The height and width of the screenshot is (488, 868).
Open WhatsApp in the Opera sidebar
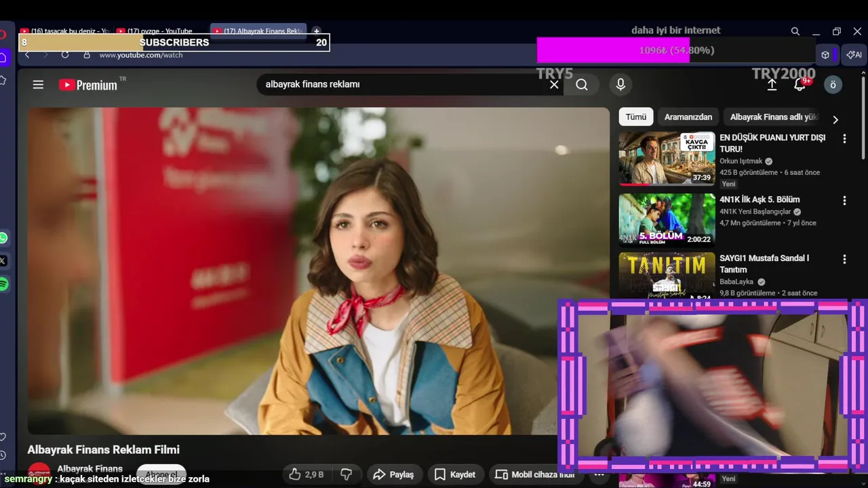3,238
